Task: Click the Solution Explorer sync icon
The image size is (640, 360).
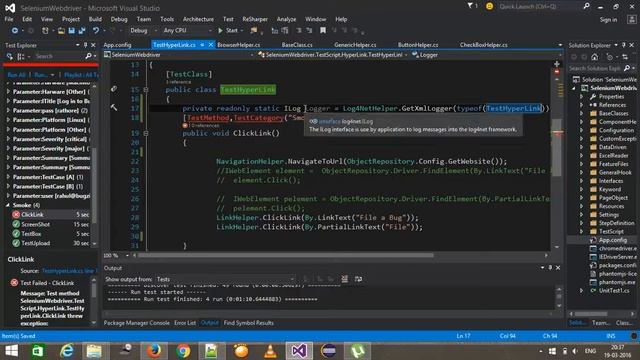Action: tap(624, 57)
